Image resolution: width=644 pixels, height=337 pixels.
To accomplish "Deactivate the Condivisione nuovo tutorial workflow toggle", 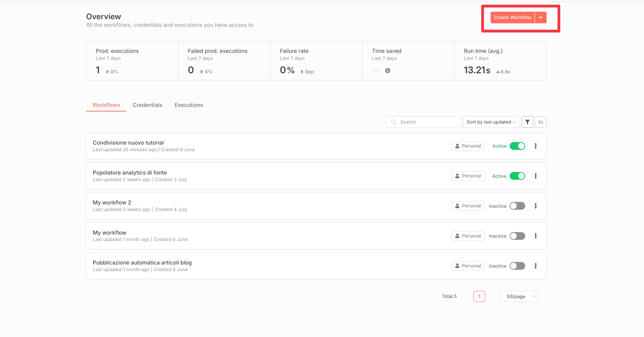I will click(517, 146).
